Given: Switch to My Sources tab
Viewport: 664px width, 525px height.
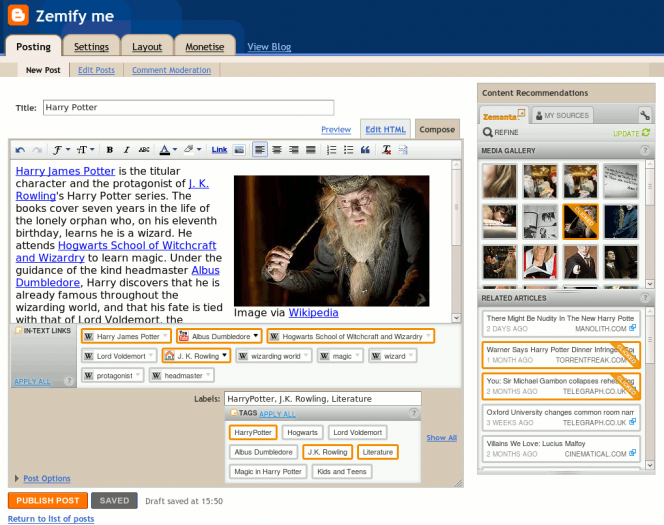Looking at the screenshot, I should [x=562, y=115].
